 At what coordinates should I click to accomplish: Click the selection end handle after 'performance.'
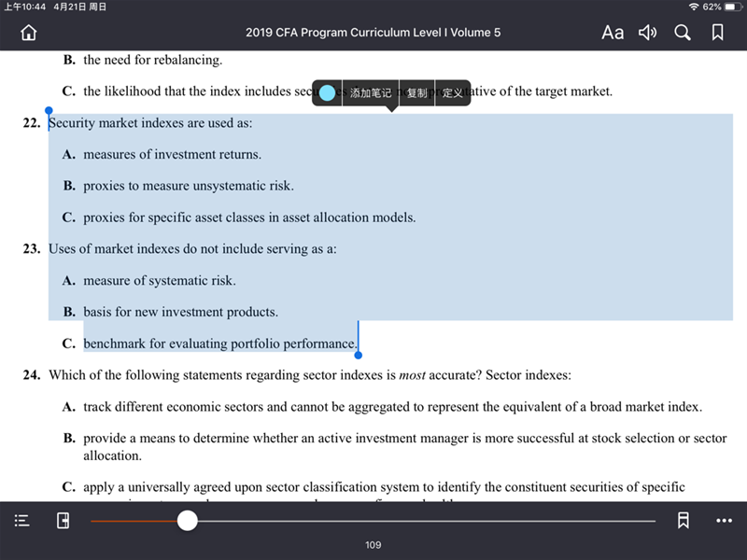point(359,356)
